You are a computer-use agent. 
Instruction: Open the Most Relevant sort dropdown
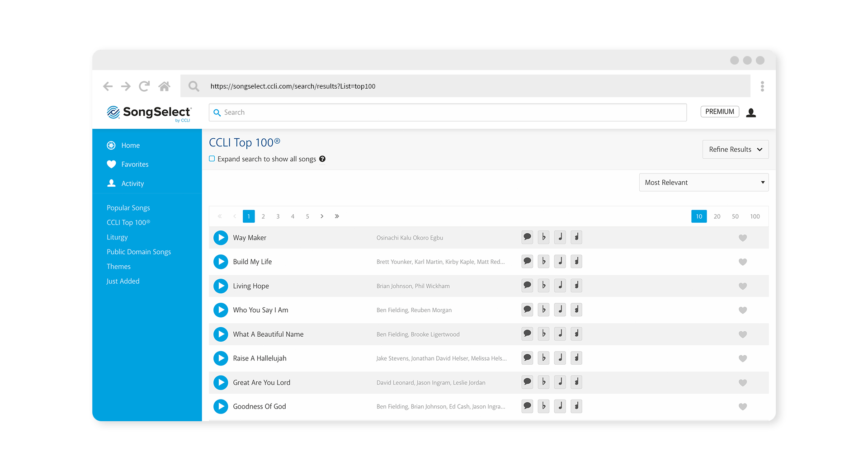(x=703, y=183)
